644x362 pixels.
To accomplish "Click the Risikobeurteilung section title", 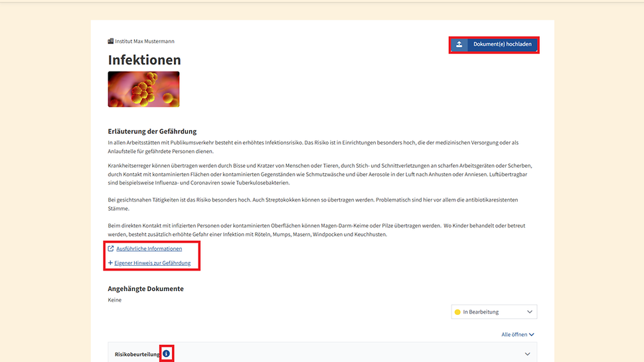I will pos(137,354).
